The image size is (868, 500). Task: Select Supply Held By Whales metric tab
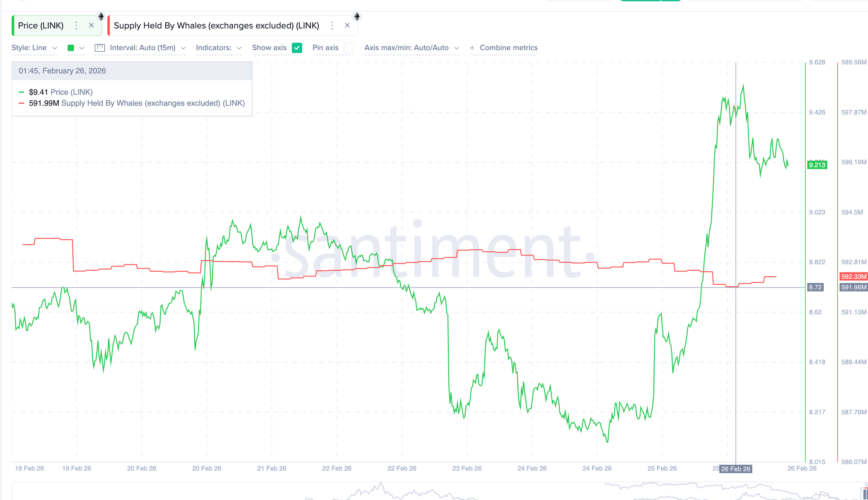point(216,26)
